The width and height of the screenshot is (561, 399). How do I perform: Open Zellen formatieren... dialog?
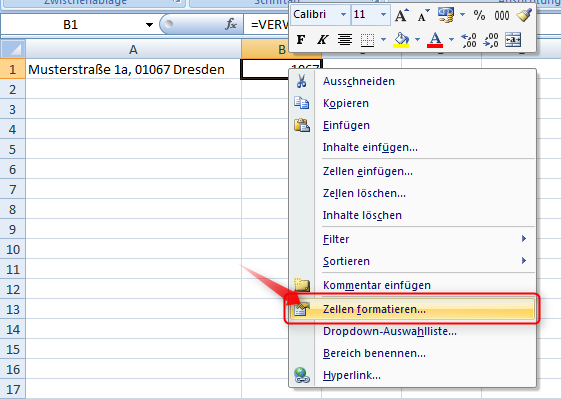point(413,309)
